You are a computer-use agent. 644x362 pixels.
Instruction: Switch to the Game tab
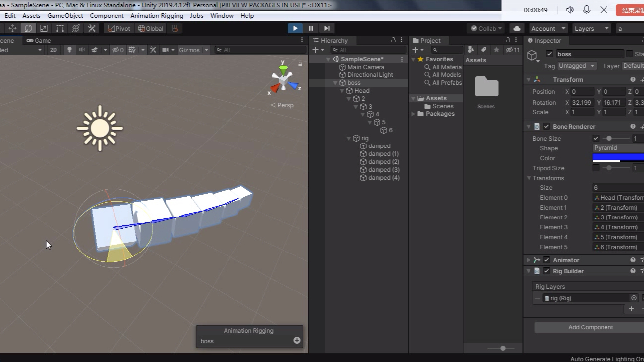42,40
